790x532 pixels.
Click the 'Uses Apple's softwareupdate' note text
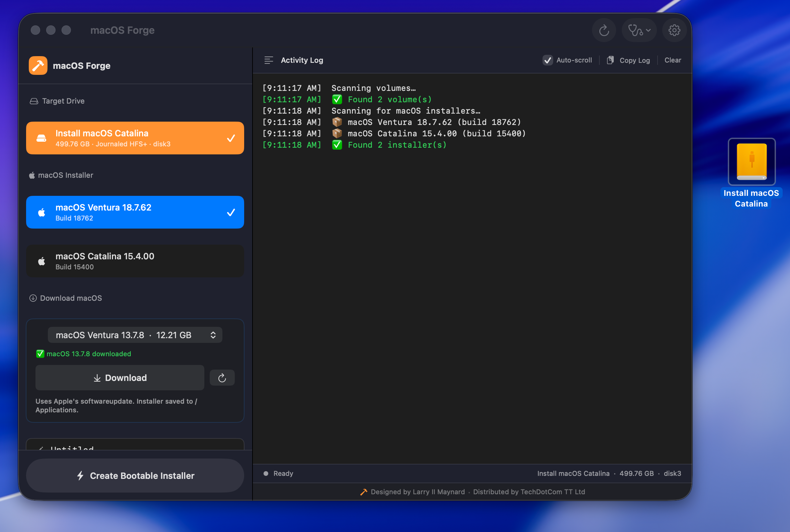[x=116, y=405]
